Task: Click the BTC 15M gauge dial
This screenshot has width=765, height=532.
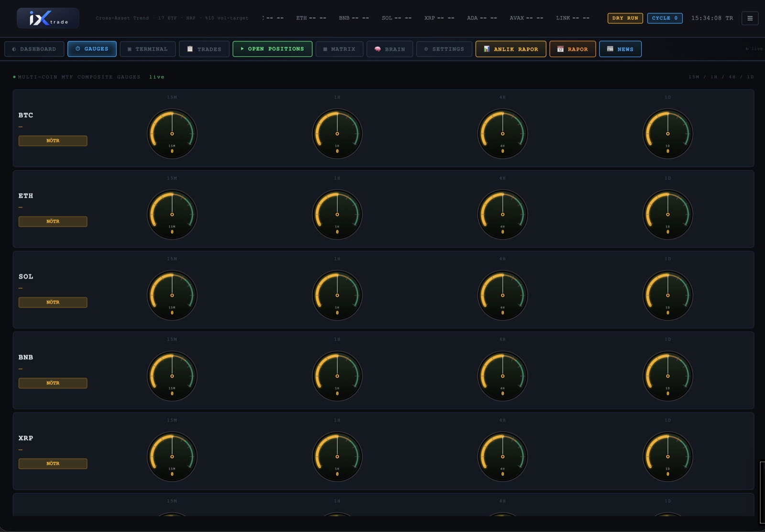Action: click(172, 134)
